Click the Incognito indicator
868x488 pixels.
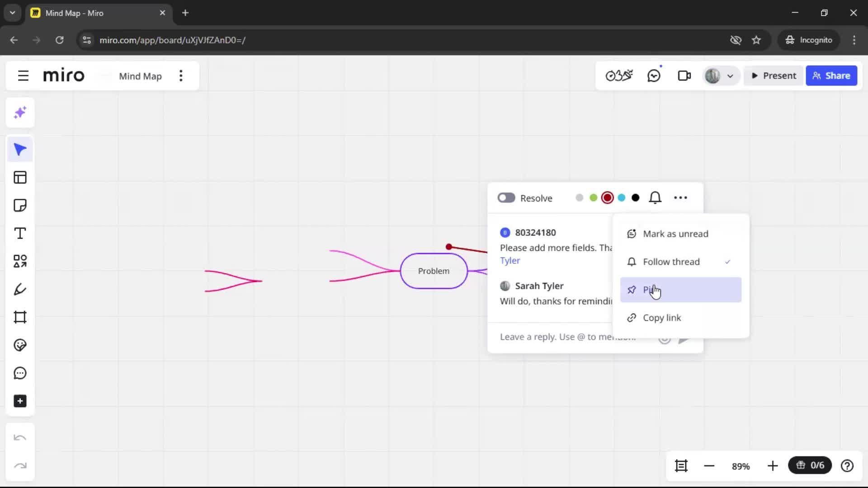808,40
